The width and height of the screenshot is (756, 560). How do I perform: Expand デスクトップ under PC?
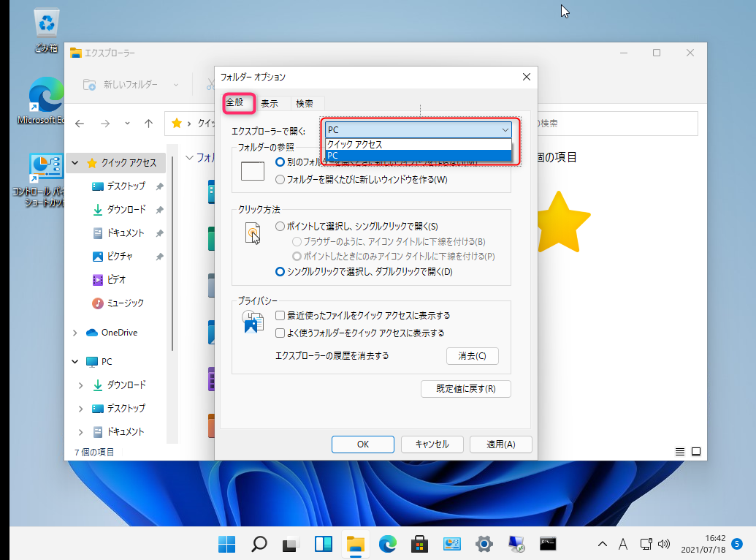click(x=80, y=409)
